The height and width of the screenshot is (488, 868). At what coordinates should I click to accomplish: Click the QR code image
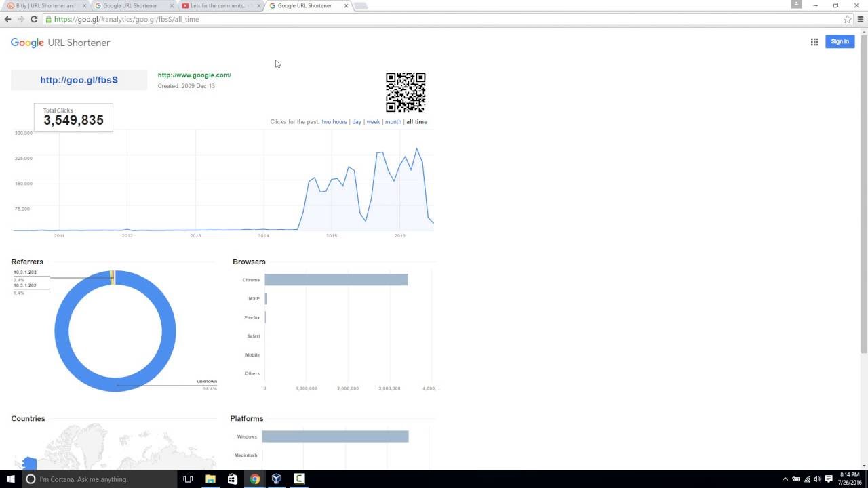406,92
